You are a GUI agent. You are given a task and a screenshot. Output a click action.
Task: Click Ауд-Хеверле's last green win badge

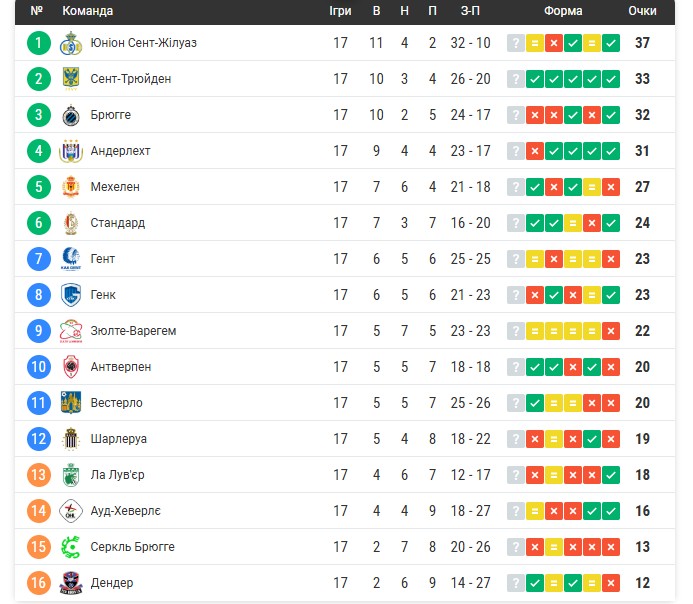click(x=611, y=511)
